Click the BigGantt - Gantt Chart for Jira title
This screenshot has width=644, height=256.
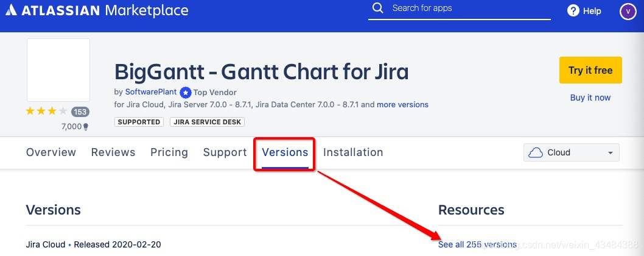coord(262,71)
